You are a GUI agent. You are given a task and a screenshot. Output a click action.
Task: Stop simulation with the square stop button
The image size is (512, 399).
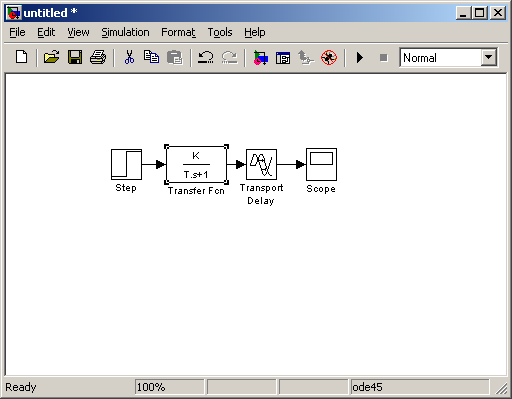[384, 58]
